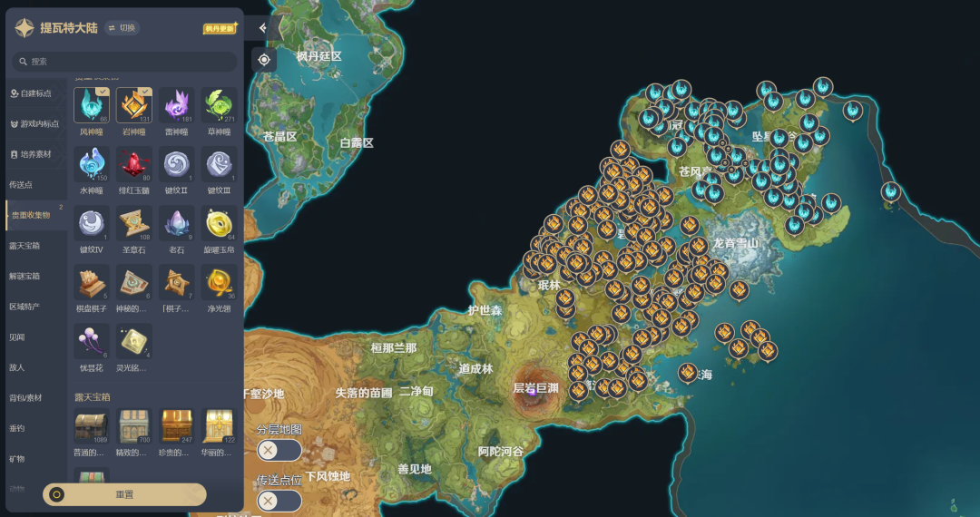
Task: Collapse the sidebar with the arrow
Action: pos(262,28)
